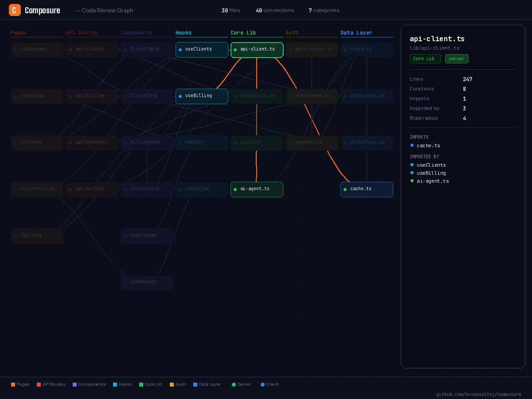Open the github.com/hrconsultnj/composure link
Screen dimensions: 532x399
[x=479, y=394]
